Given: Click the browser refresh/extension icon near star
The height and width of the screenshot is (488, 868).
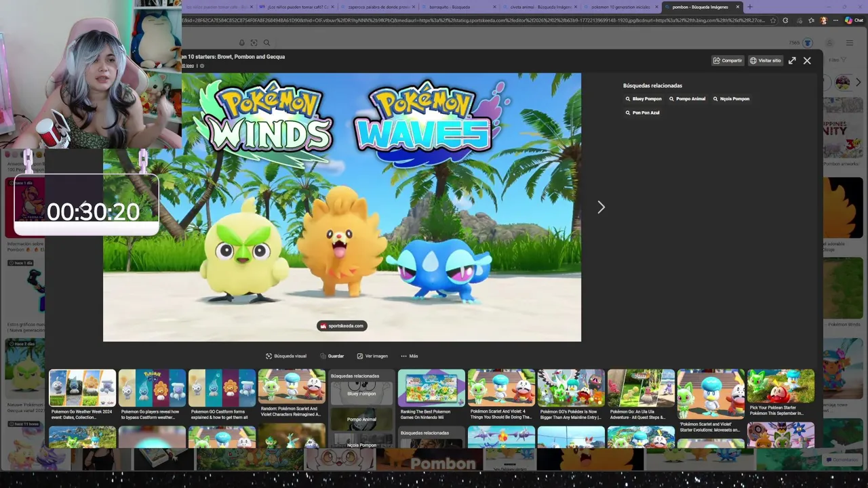Looking at the screenshot, I should (x=785, y=20).
